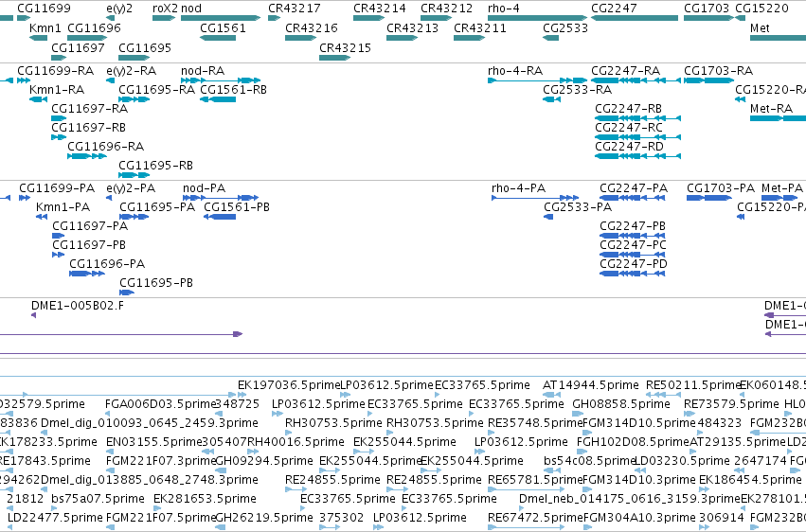Screen dimensions: 806x532
Task: Click the CG11695-PB protein label
Action: tap(156, 282)
